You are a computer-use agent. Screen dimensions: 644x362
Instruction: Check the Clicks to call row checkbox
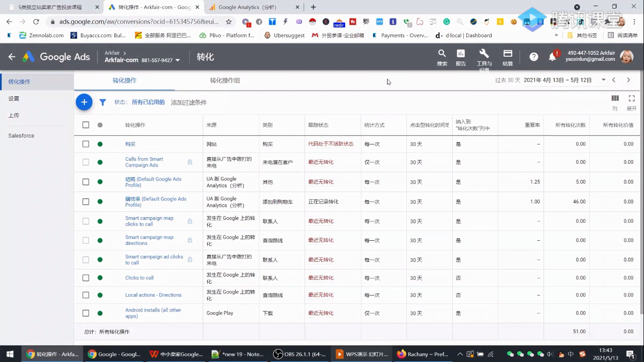click(x=85, y=278)
